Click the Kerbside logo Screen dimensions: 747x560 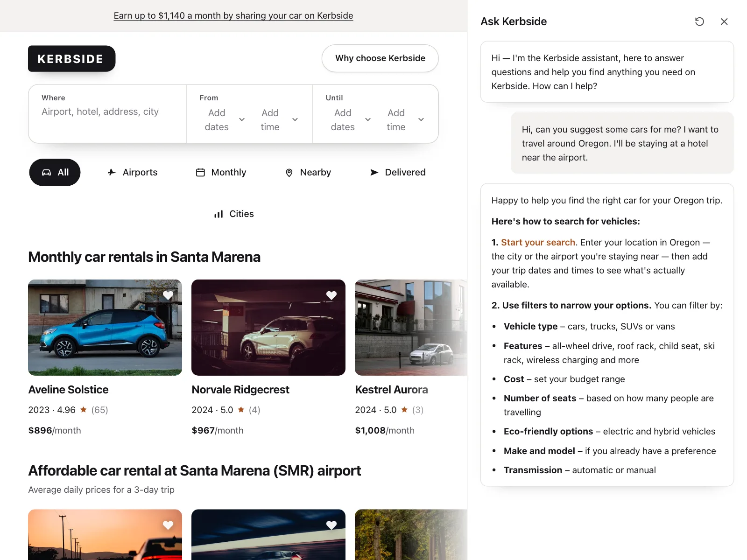click(71, 59)
